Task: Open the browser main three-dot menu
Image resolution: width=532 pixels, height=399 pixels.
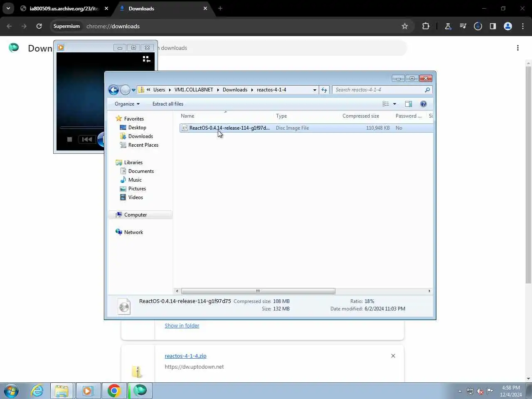Action: 523,26
